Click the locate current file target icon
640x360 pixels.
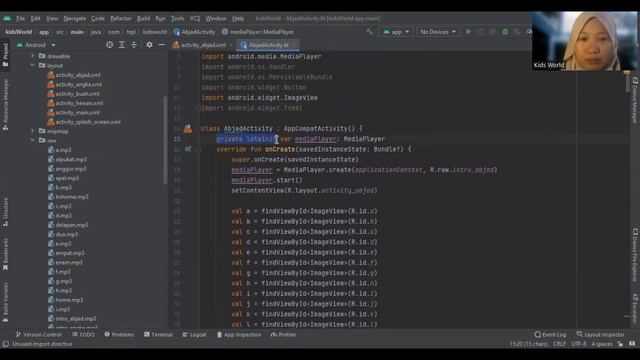point(109,45)
